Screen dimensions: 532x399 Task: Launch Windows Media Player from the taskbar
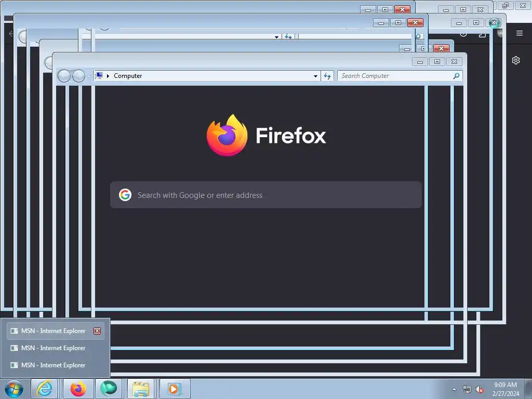click(175, 389)
